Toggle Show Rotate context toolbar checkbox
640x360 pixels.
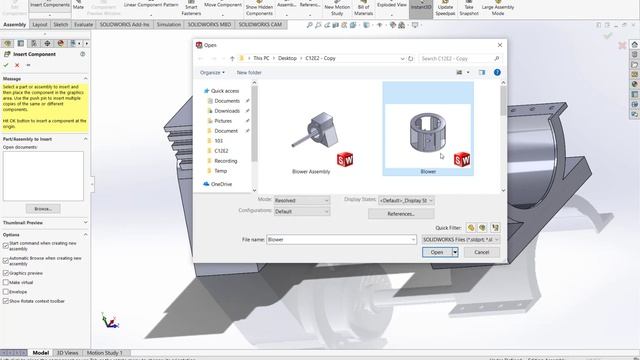coord(6,301)
